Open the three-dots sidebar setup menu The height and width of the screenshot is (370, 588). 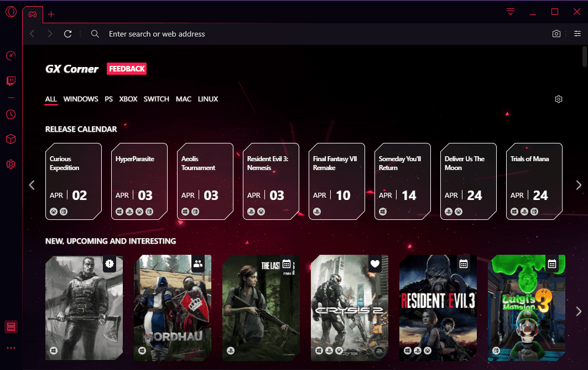pos(11,348)
